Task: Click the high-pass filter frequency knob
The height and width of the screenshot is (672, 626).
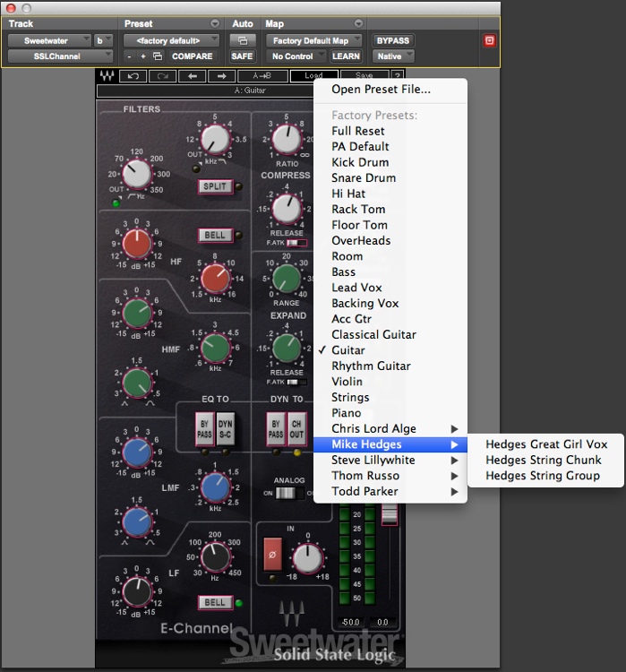Action: click(x=137, y=174)
